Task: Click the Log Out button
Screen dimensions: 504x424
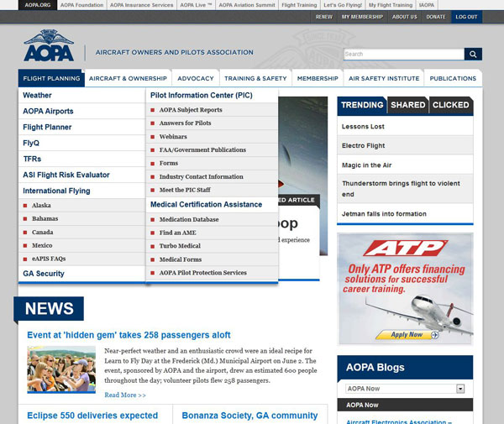Action: [x=466, y=17]
